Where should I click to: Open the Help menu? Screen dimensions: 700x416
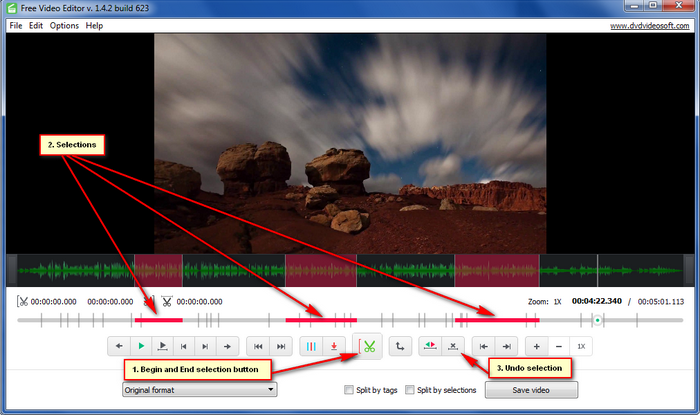point(94,25)
